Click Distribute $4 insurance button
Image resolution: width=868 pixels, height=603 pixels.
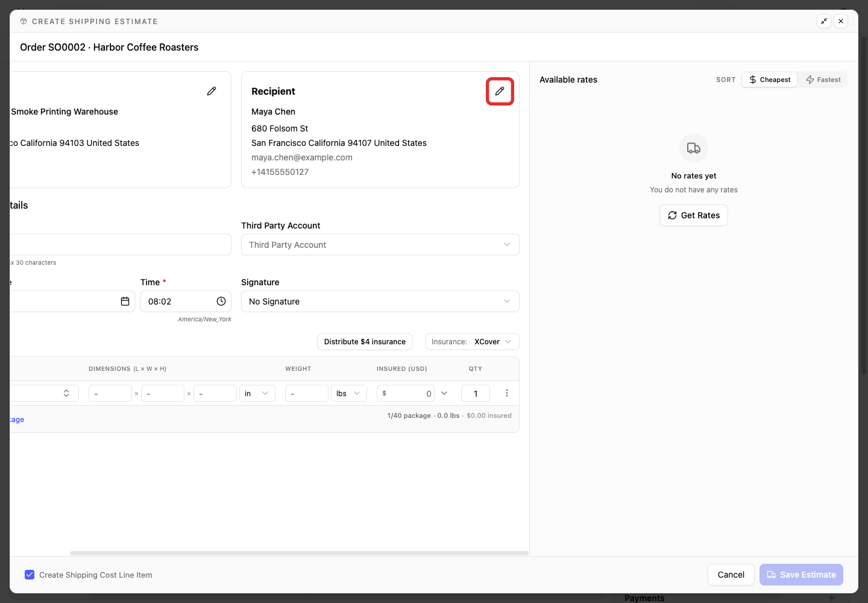point(365,342)
